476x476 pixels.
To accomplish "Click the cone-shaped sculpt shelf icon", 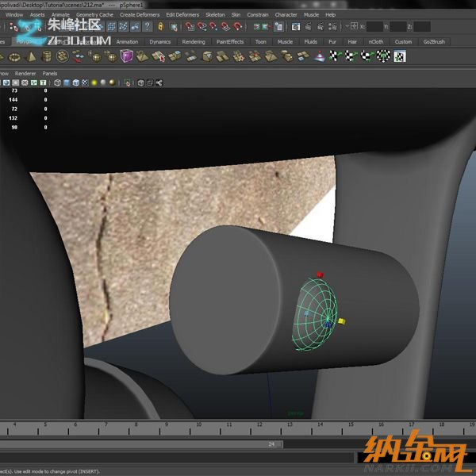I will tap(318, 56).
